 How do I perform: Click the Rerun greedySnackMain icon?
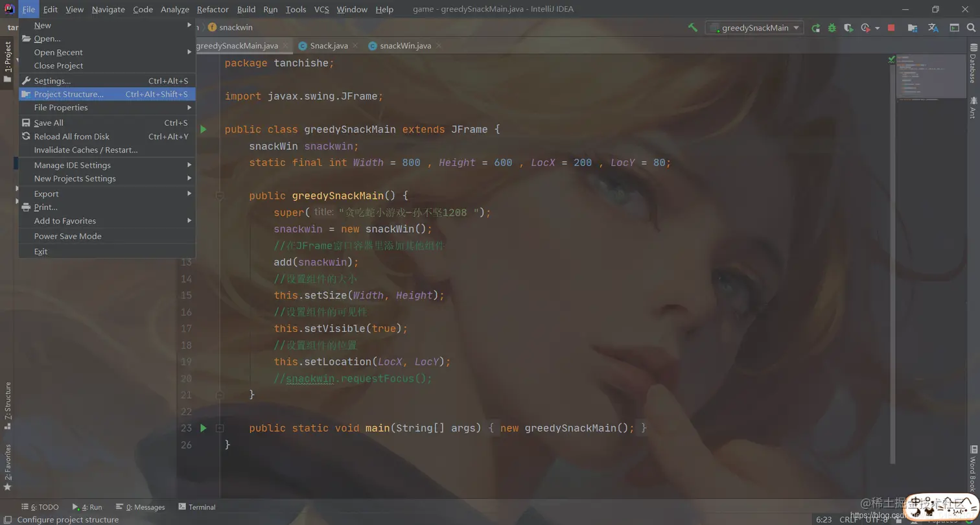[815, 28]
